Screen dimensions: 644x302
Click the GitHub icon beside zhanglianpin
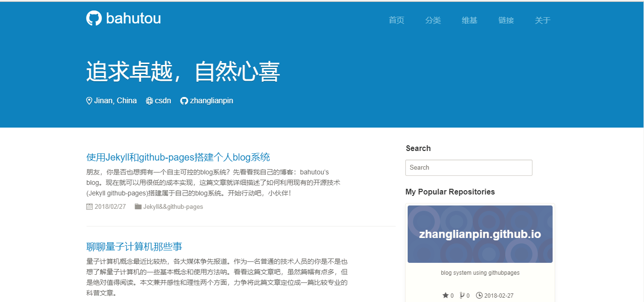tap(184, 101)
